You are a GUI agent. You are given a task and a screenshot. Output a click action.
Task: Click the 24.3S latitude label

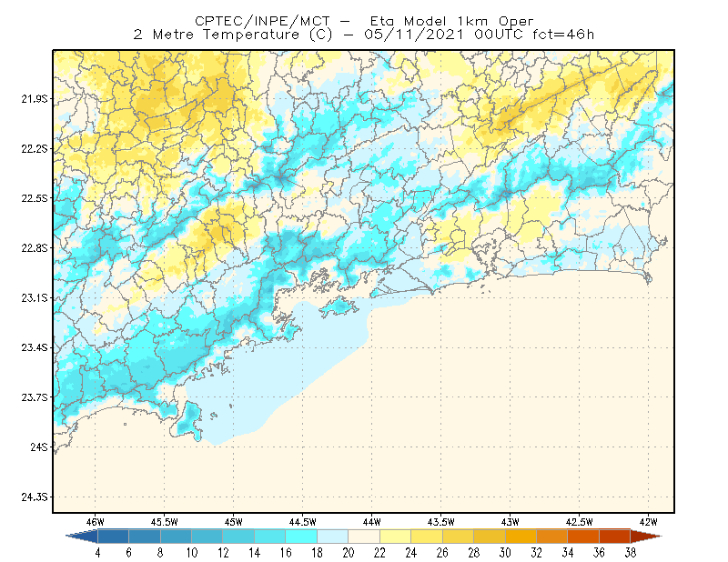(35, 497)
